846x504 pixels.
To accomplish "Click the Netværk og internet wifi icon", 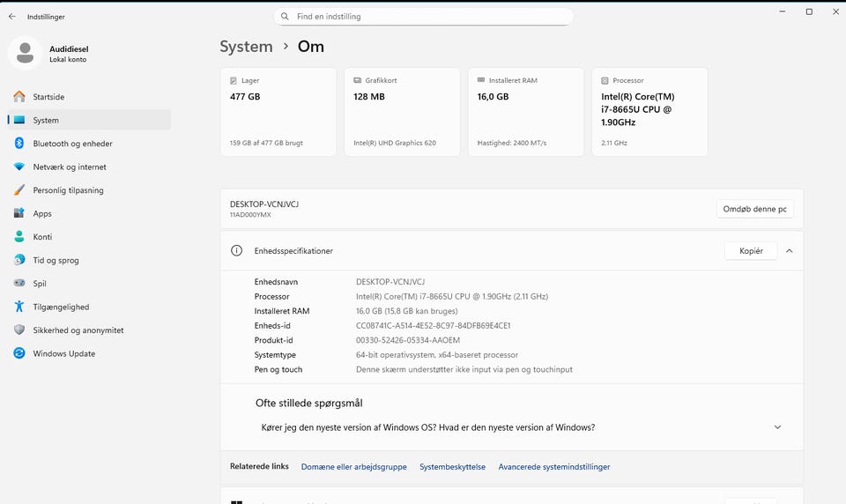I will pyautogui.click(x=19, y=167).
